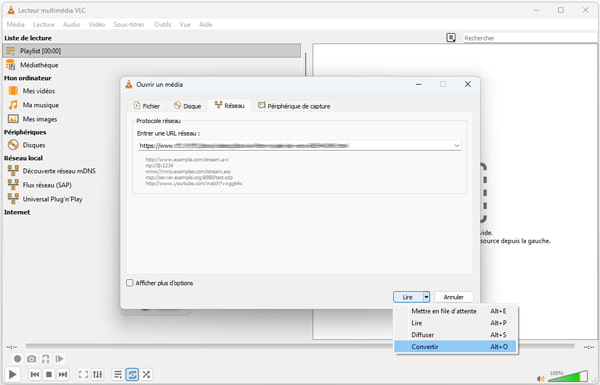Image resolution: width=600 pixels, height=385 pixels.
Task: Click the Lire button in dialog
Action: coord(408,297)
